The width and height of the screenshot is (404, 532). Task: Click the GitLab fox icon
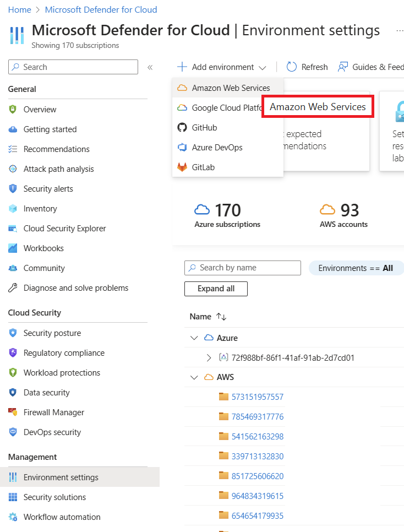click(x=182, y=167)
